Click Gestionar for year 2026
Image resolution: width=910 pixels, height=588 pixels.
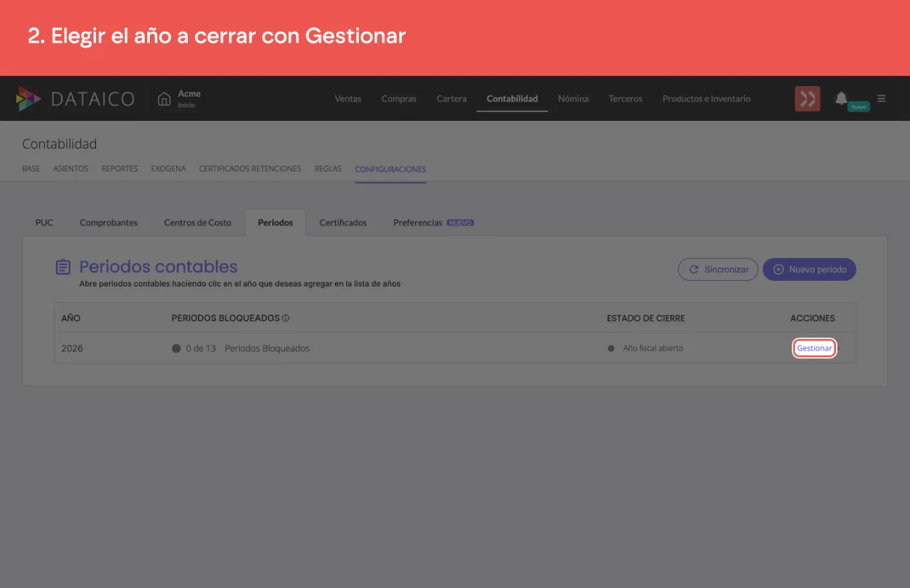[814, 348]
